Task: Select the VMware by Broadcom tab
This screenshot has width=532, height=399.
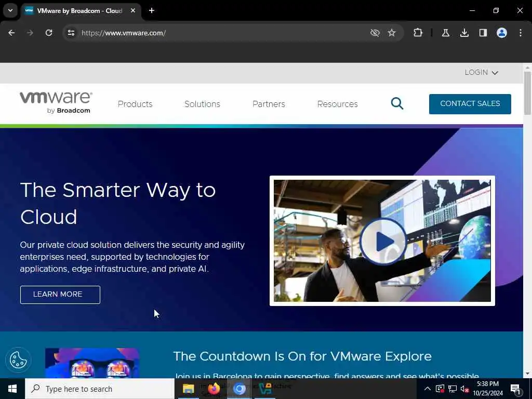Action: click(x=81, y=11)
